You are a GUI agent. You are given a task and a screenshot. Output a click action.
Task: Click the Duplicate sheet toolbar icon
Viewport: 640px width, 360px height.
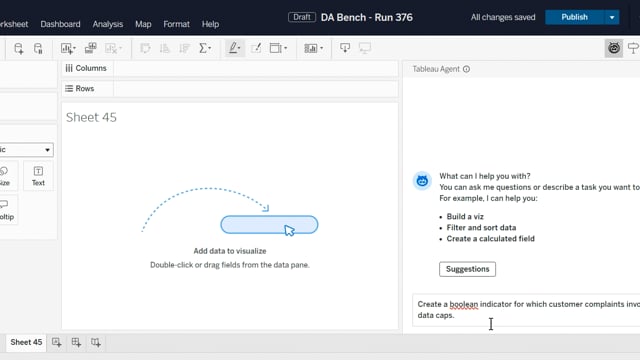pos(90,48)
